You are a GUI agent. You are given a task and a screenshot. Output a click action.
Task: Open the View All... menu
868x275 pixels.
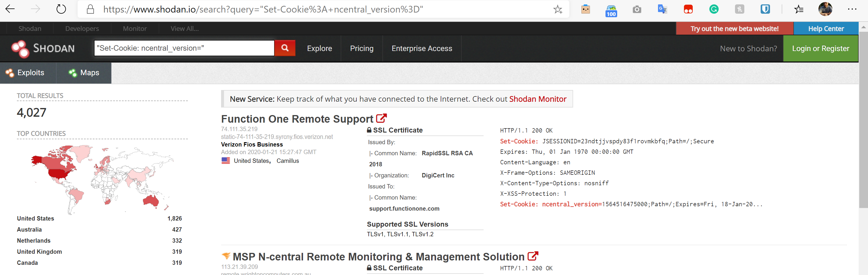[185, 29]
